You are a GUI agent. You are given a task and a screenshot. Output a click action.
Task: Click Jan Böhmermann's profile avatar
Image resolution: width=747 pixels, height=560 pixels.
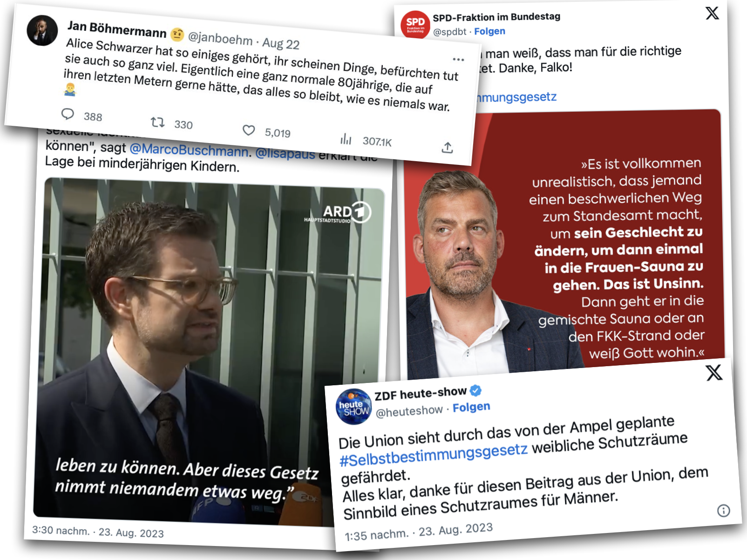[42, 30]
